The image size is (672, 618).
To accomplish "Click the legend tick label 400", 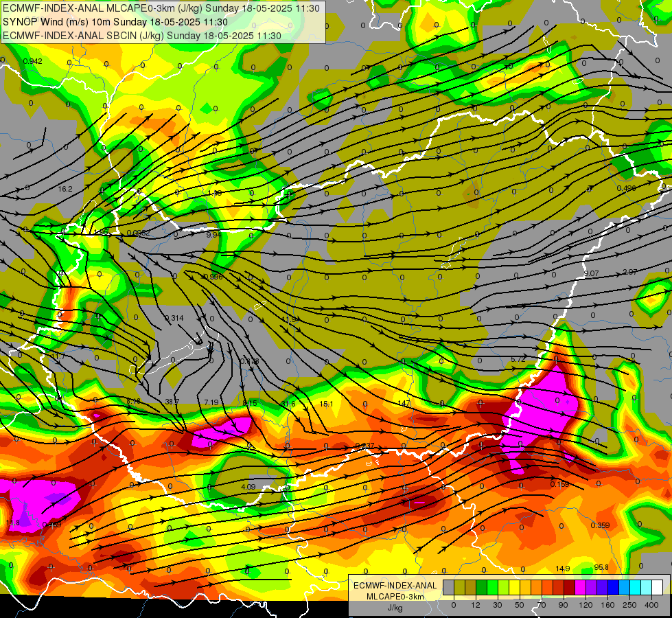I will (x=651, y=605).
